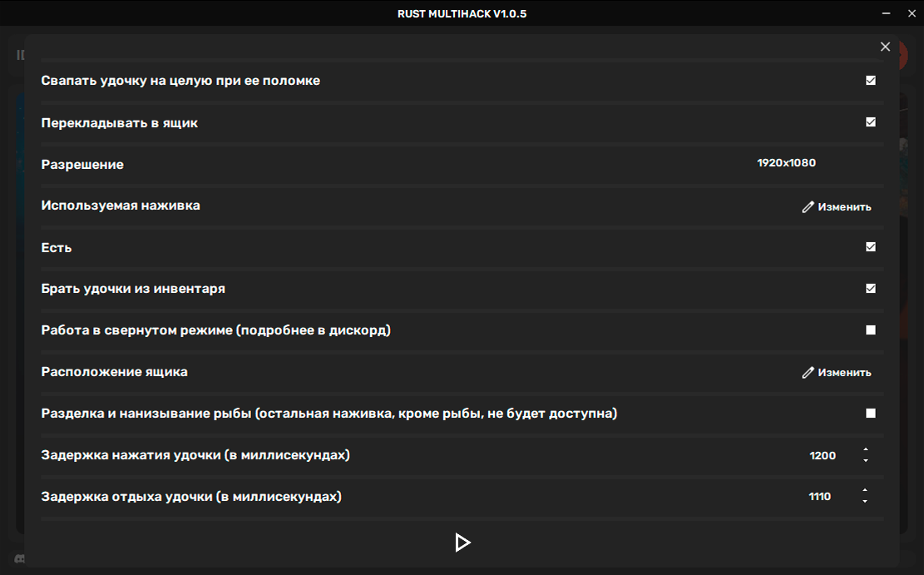Viewport: 924px width, 575px height.
Task: Increase Задержка отдыха удочки with up arrow
Action: coord(865,491)
